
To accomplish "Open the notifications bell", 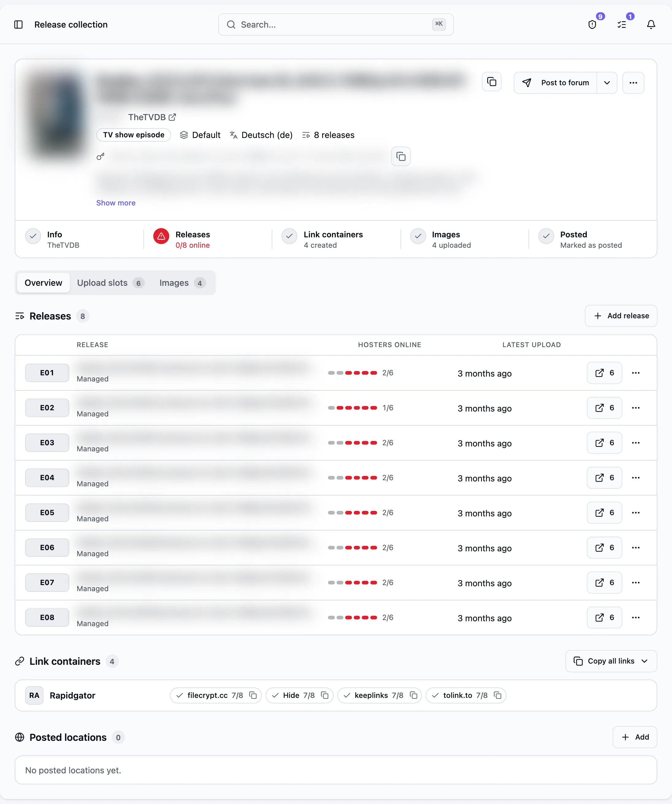I will (x=651, y=25).
